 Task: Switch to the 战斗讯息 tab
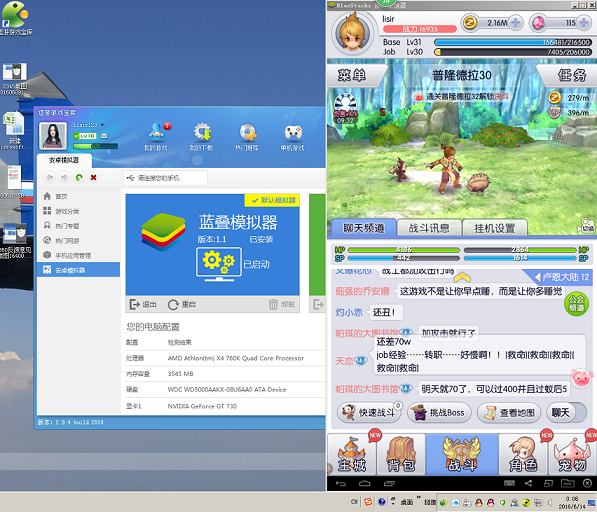click(429, 228)
